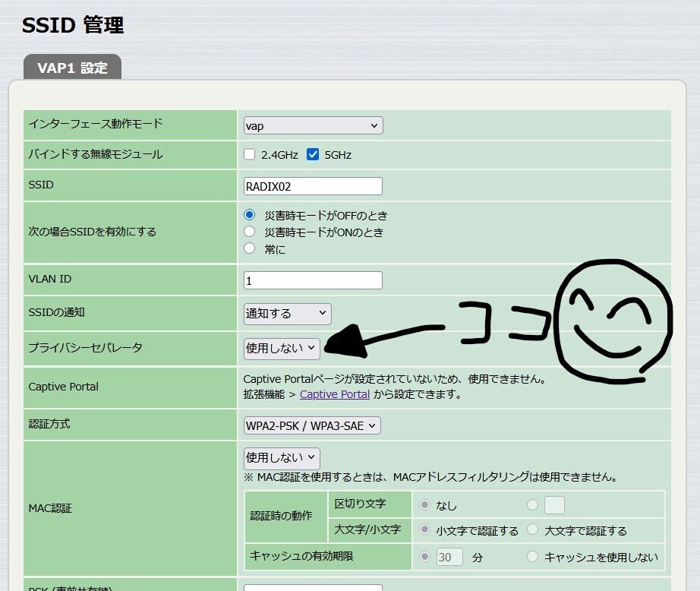700x591 pixels.
Task: Open the SSIDの通知 dropdown
Action: click(x=285, y=313)
